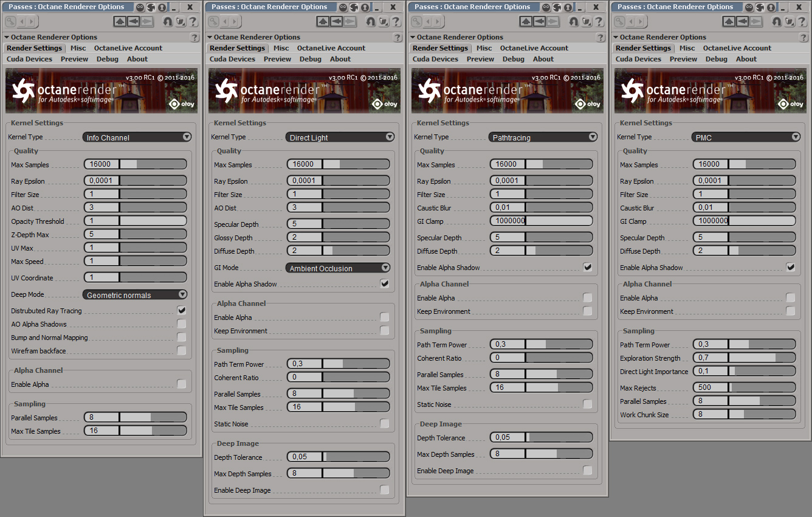
Task: Click the section help icon in Direct Light panel
Action: [397, 37]
